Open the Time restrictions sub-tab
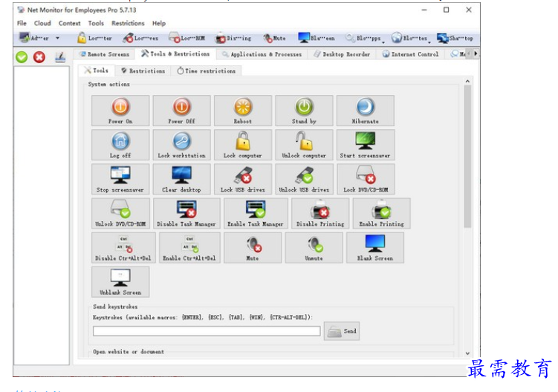 click(207, 71)
